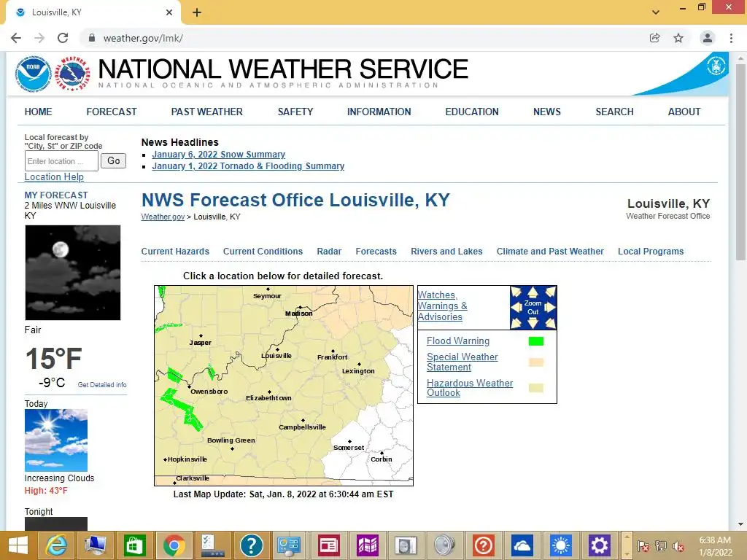Click the browser back arrow

pyautogui.click(x=16, y=38)
